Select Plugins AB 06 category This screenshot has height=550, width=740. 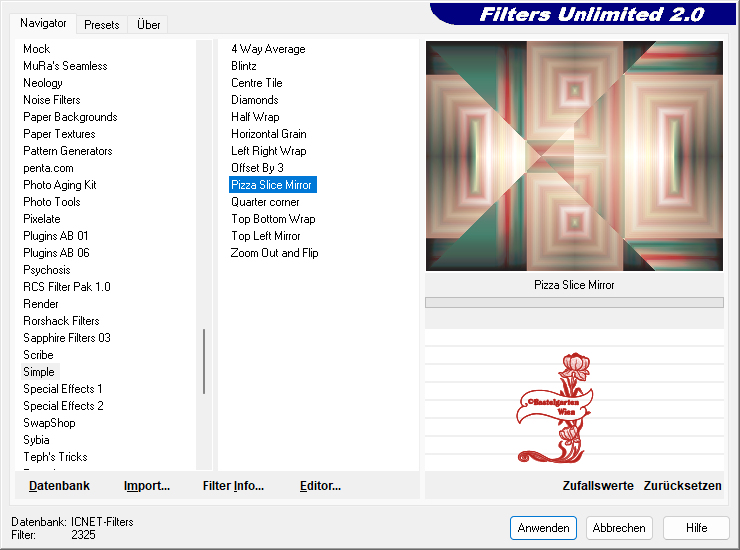coord(56,253)
